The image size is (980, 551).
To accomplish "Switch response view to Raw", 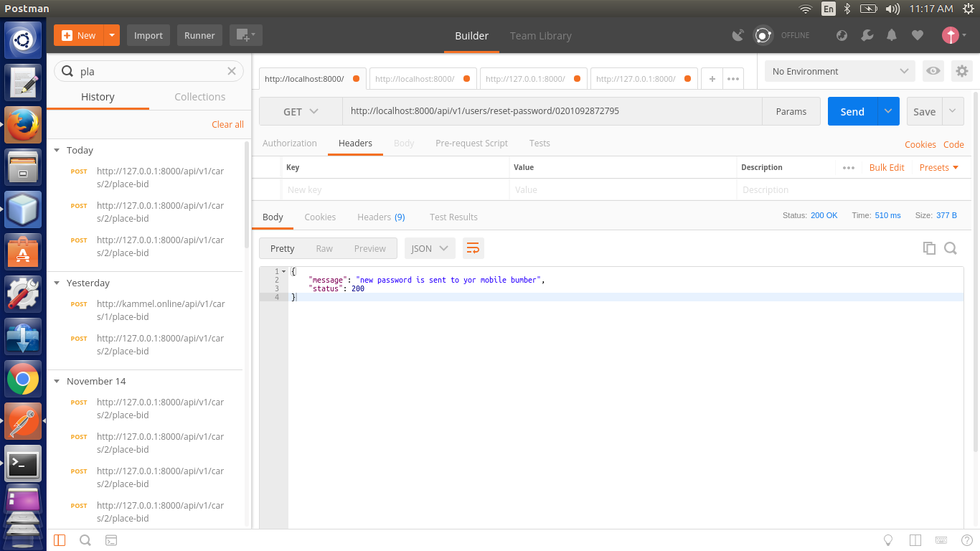I will (324, 248).
